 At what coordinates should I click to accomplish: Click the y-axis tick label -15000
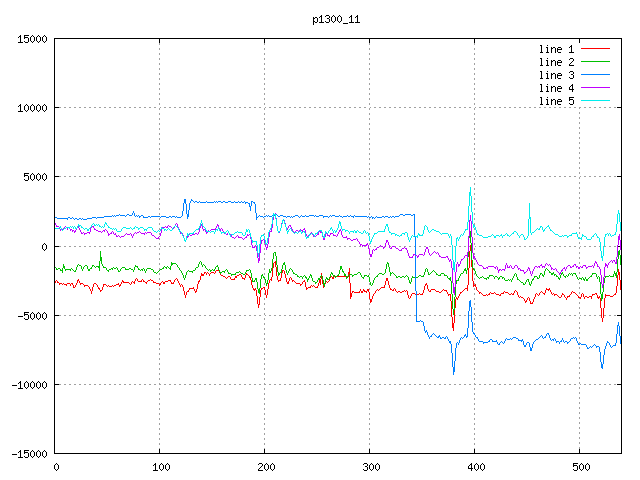pos(27,453)
